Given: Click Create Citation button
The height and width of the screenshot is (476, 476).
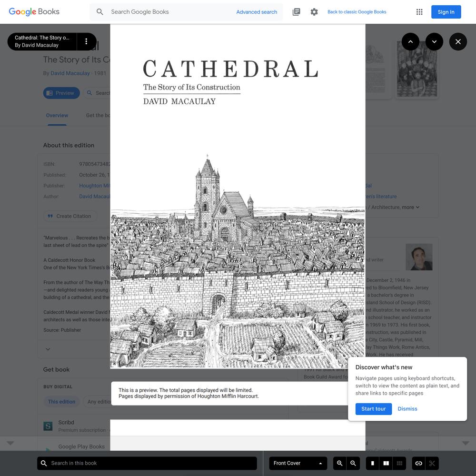Looking at the screenshot, I should (70, 216).
